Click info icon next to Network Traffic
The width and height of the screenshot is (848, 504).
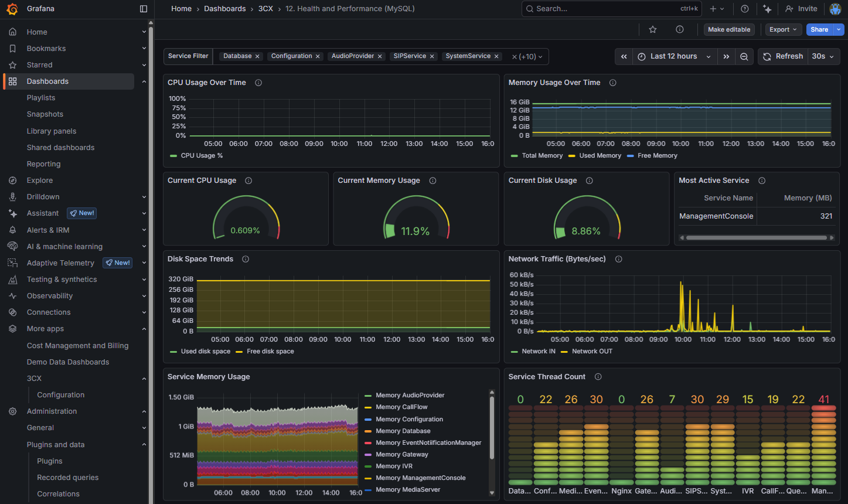tap(619, 259)
